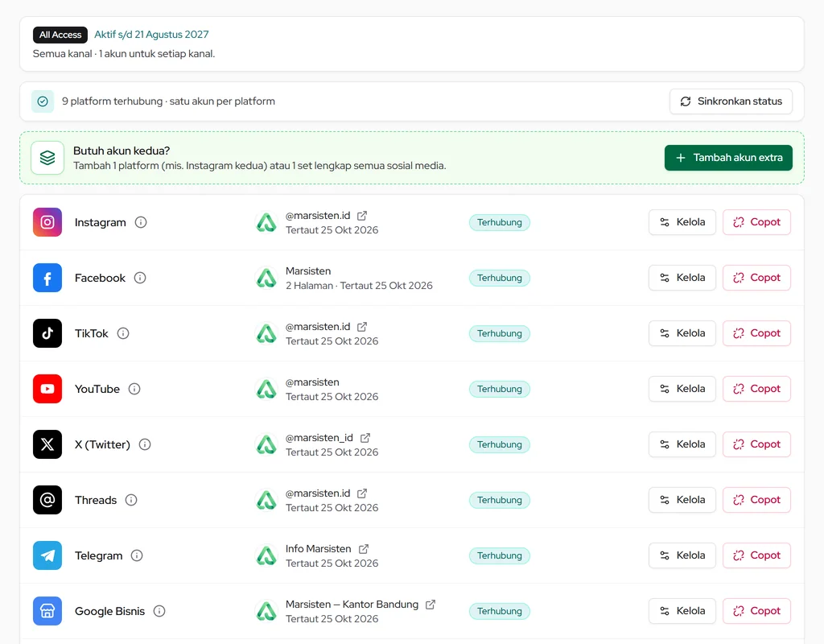Screen dimensions: 824x644
Task: Disconnect Google Bisnis with Copot
Action: pos(756,611)
